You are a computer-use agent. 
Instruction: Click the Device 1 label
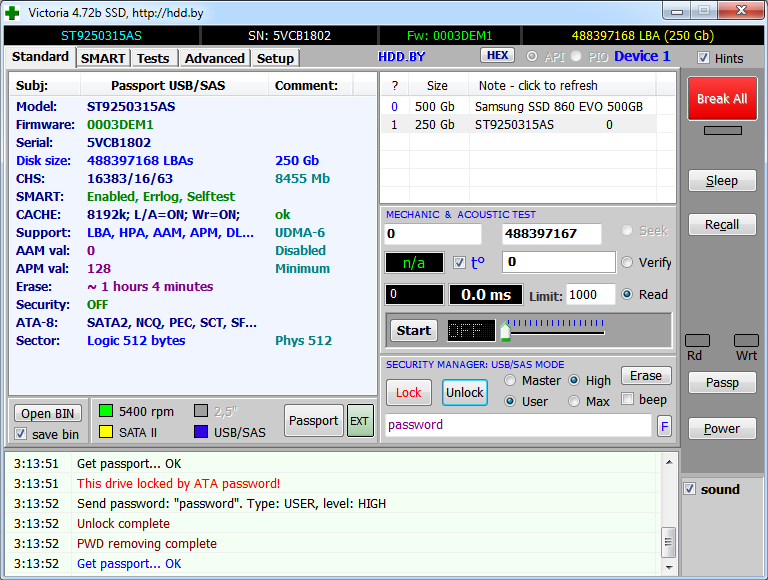[642, 56]
